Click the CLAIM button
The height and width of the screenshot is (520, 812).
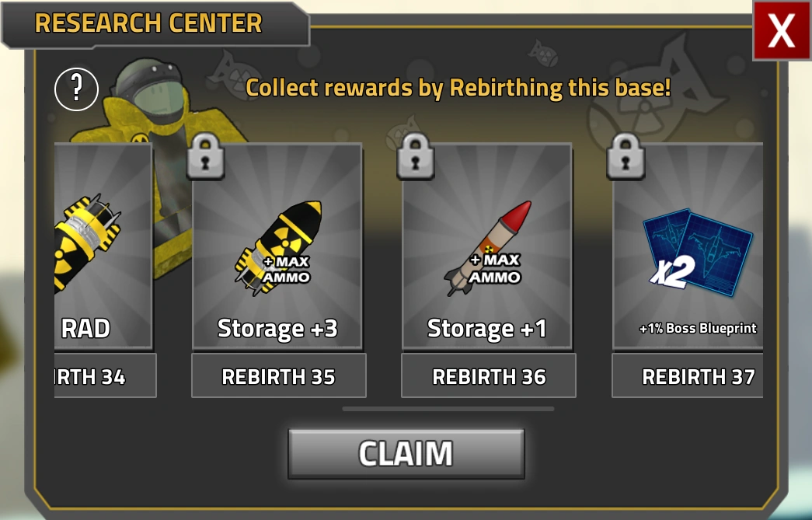tap(406, 454)
